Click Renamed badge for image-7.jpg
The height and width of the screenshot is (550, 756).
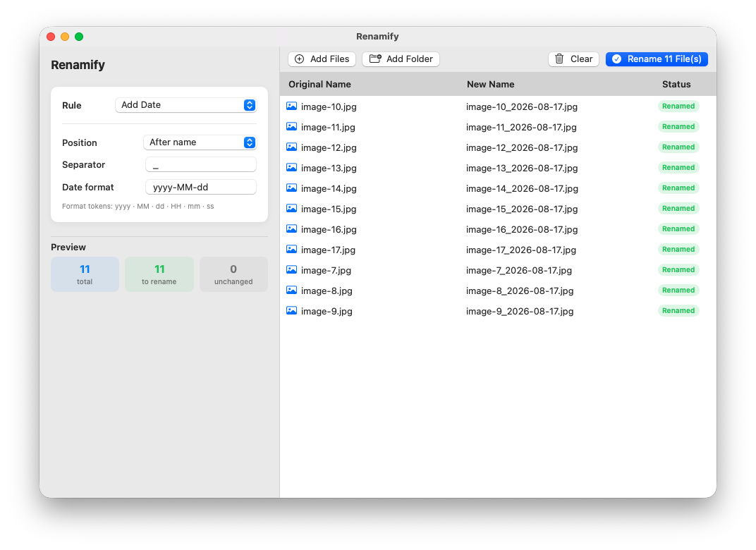(x=678, y=270)
